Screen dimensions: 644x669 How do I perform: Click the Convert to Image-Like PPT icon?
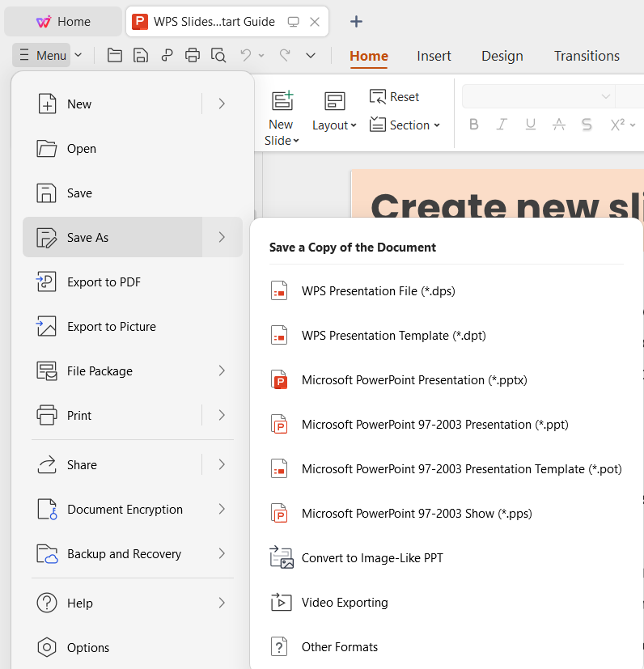(281, 558)
